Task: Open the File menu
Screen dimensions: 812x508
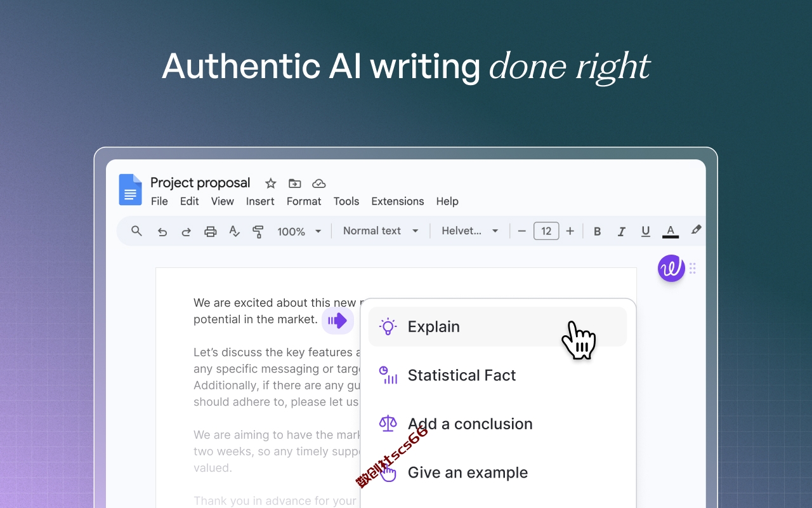Action: [x=159, y=201]
